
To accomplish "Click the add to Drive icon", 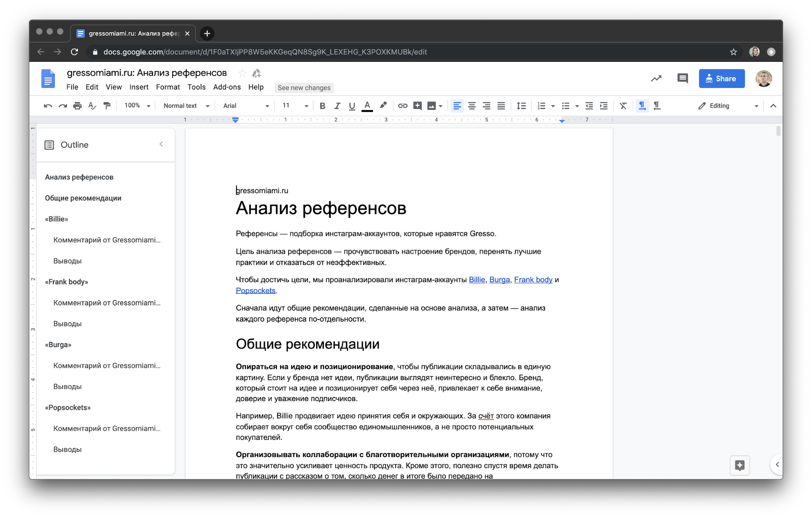I will tap(256, 73).
